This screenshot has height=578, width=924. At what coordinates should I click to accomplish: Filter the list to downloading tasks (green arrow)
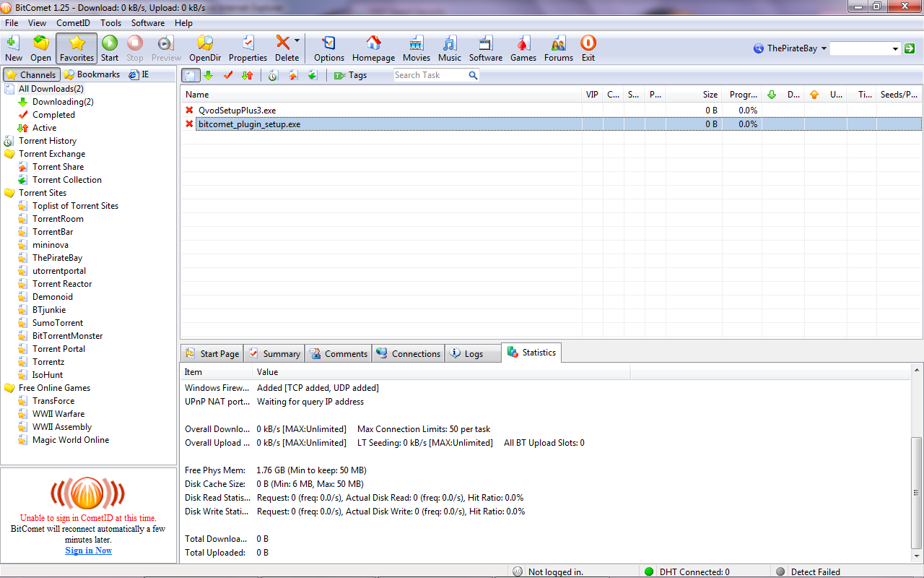pos(209,75)
